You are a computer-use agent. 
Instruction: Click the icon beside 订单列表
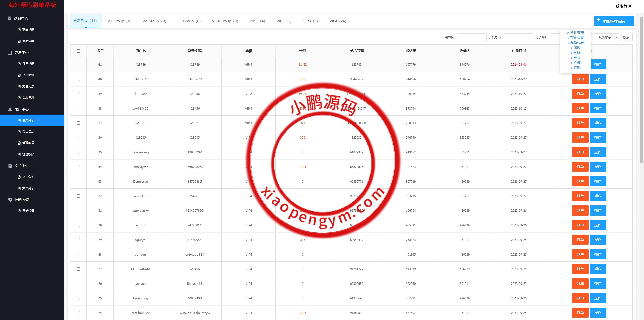(19, 64)
